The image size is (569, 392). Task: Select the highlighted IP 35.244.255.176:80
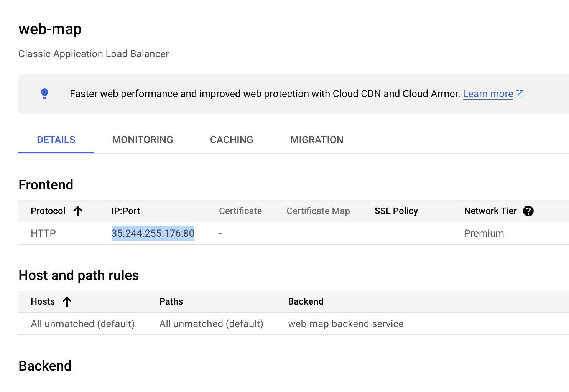[x=153, y=233]
